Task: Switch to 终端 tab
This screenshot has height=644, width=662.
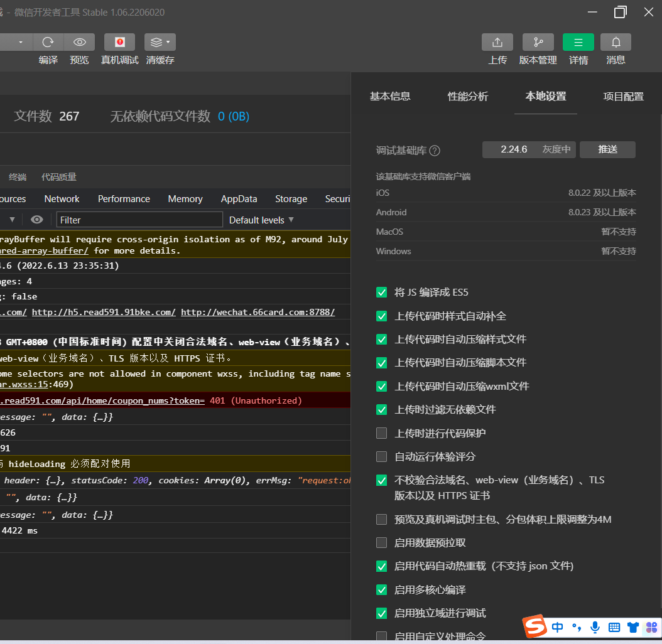Action: coord(18,177)
